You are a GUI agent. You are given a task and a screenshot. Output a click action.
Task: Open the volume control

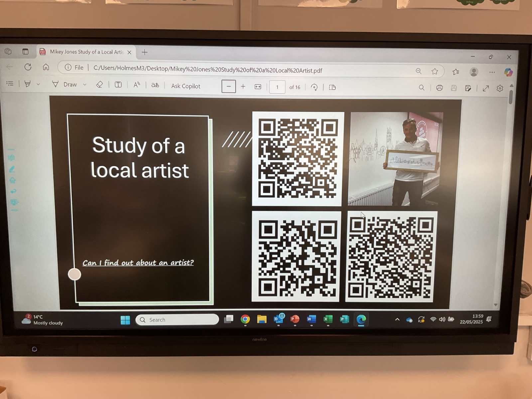[x=442, y=319]
